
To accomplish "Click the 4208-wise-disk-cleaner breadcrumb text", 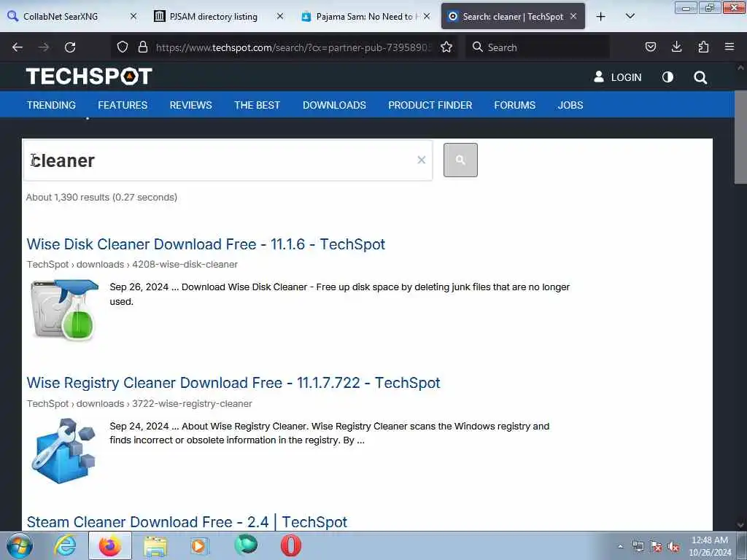I will click(185, 264).
